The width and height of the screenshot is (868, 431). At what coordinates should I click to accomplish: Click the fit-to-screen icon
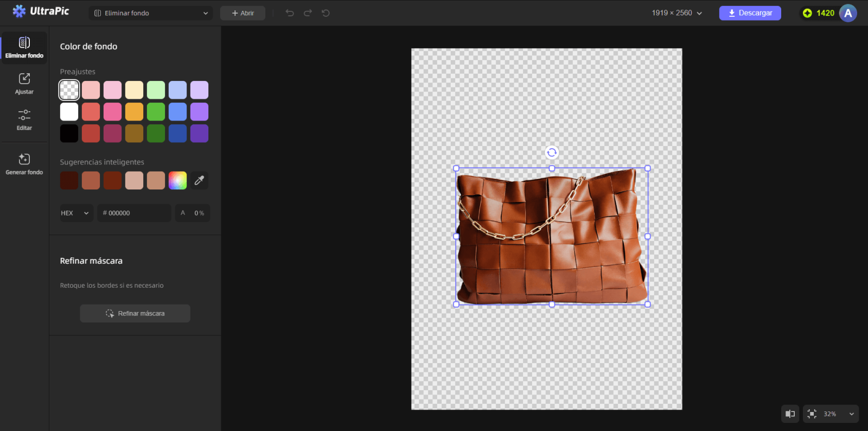click(812, 414)
